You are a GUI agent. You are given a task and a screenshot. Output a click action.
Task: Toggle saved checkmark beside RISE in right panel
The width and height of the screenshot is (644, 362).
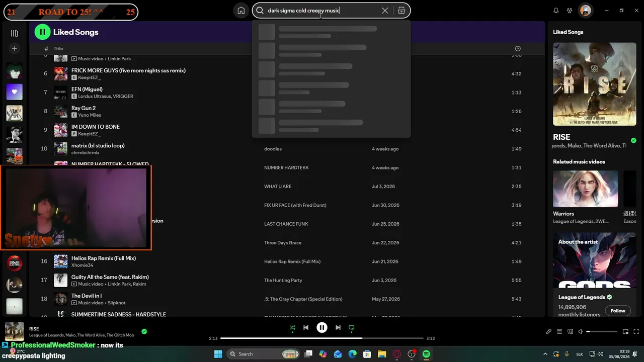coord(633,140)
